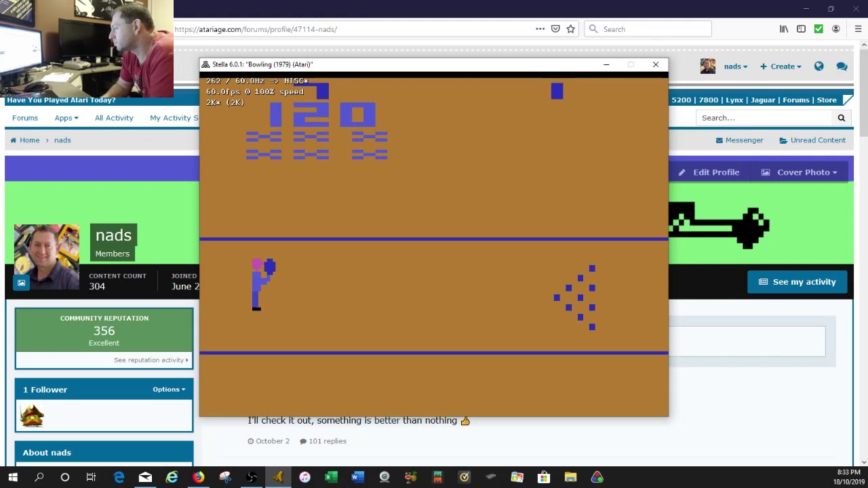The height and width of the screenshot is (488, 868).
Task: Click the nads breadcrumb link
Action: tap(62, 140)
